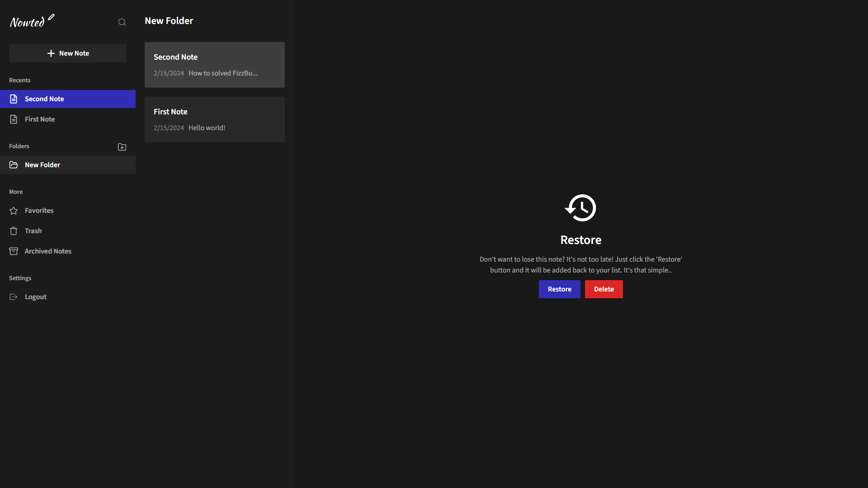Open the New Folder sidebar entry
The width and height of the screenshot is (868, 488).
42,165
